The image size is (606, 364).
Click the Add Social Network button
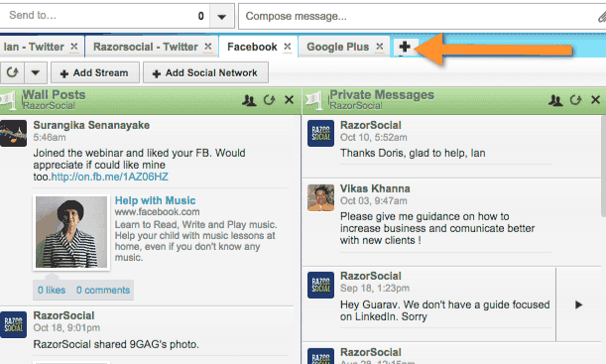click(x=205, y=72)
